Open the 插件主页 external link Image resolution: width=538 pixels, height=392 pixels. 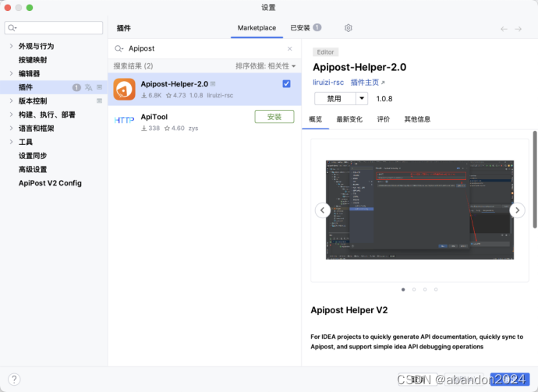pos(367,83)
